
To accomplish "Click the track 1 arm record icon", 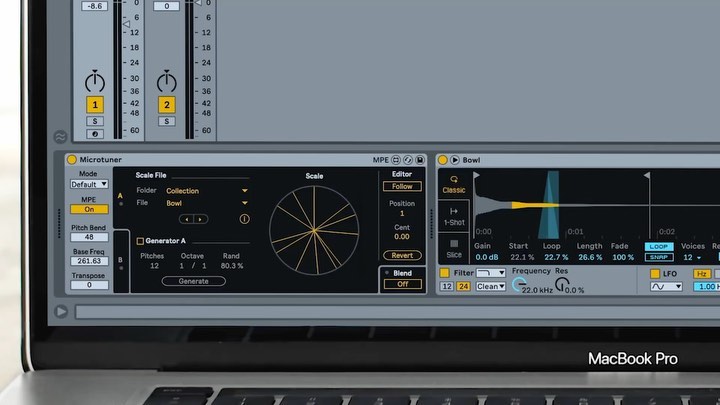I will click(95, 133).
